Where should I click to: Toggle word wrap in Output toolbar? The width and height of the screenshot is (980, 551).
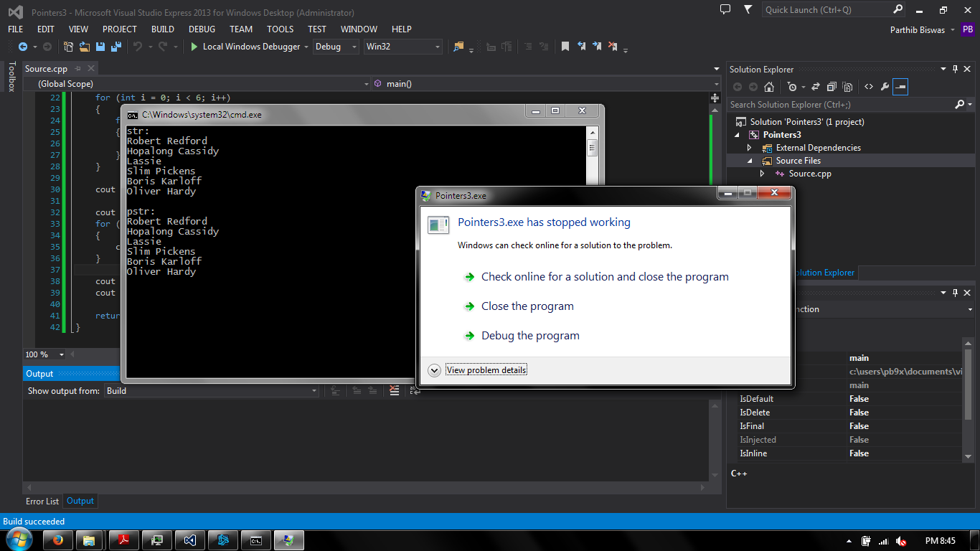[x=415, y=390]
